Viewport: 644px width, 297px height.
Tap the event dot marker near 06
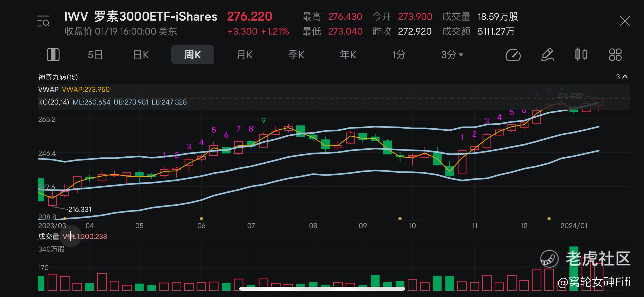coord(201,219)
